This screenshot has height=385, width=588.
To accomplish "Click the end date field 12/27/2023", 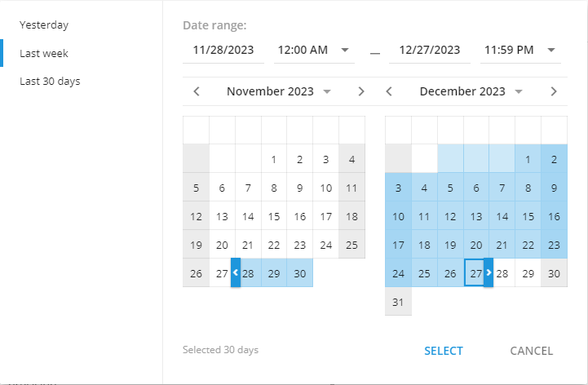I will point(430,50).
